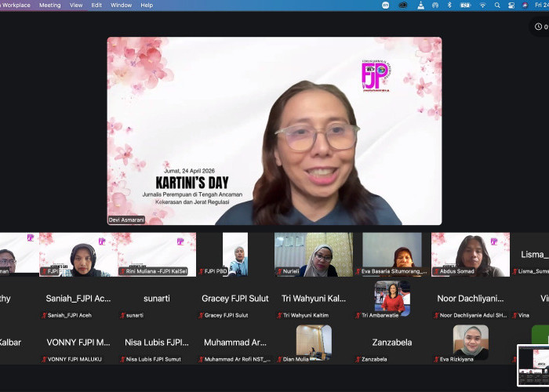This screenshot has height=392, width=549.
Task: Open the View menu
Action: tap(76, 5)
